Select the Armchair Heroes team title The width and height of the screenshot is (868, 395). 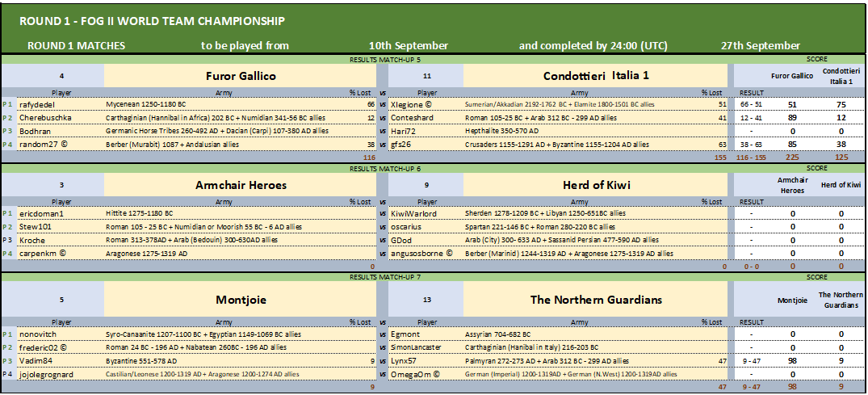pyautogui.click(x=241, y=185)
